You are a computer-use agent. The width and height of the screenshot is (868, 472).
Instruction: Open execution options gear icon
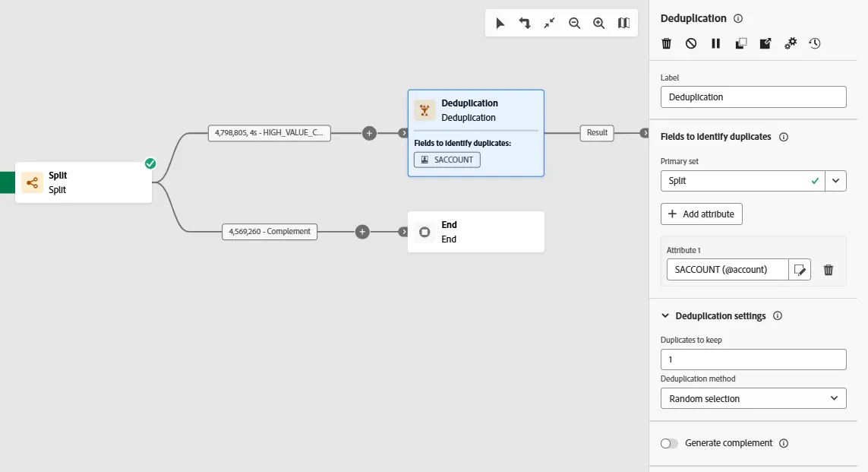pyautogui.click(x=791, y=43)
